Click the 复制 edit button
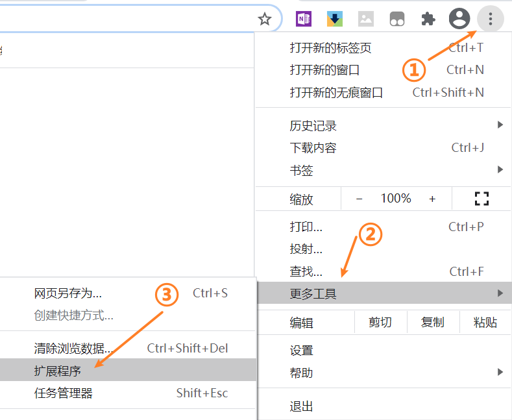 pos(433,323)
